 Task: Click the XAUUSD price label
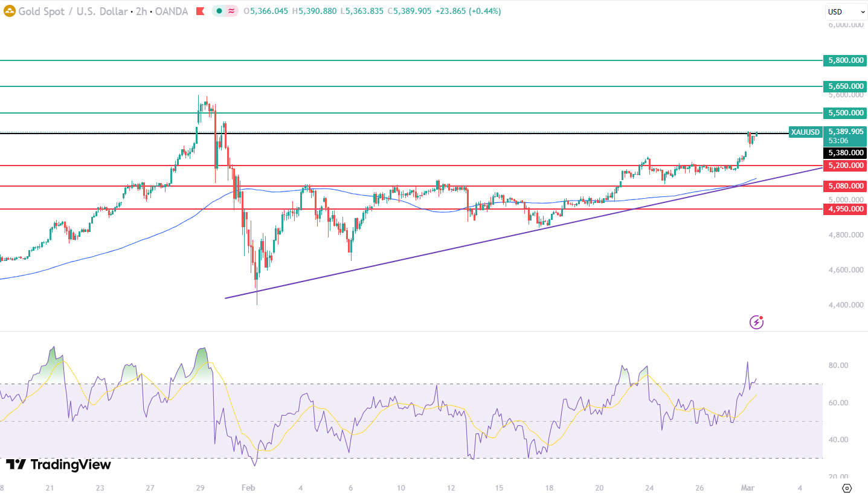[x=805, y=132]
